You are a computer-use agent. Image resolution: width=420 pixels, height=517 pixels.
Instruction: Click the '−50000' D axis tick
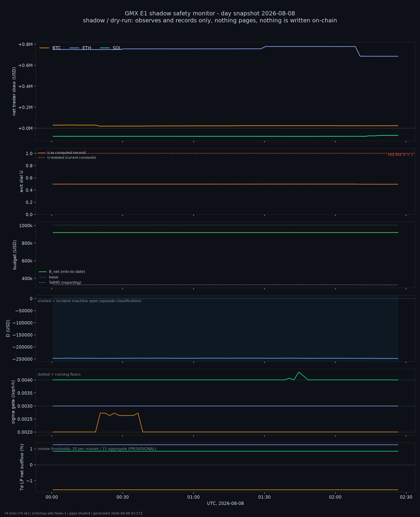pos(24,311)
